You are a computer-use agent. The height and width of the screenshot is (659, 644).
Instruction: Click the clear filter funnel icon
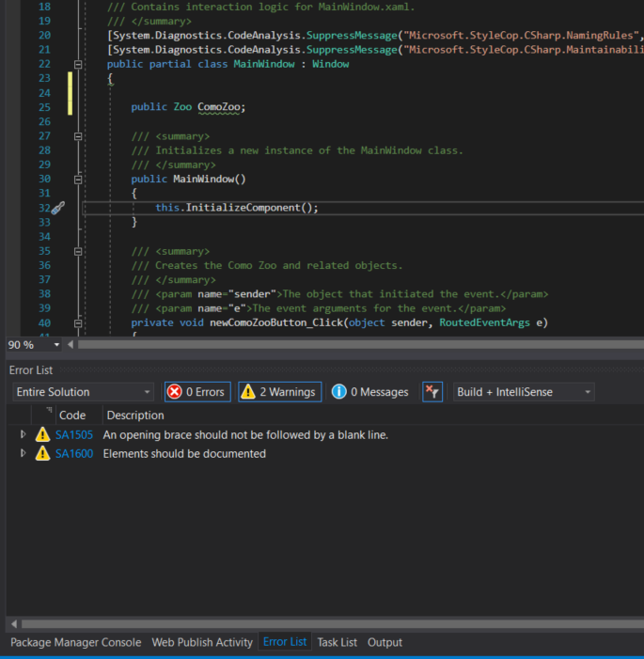(432, 392)
